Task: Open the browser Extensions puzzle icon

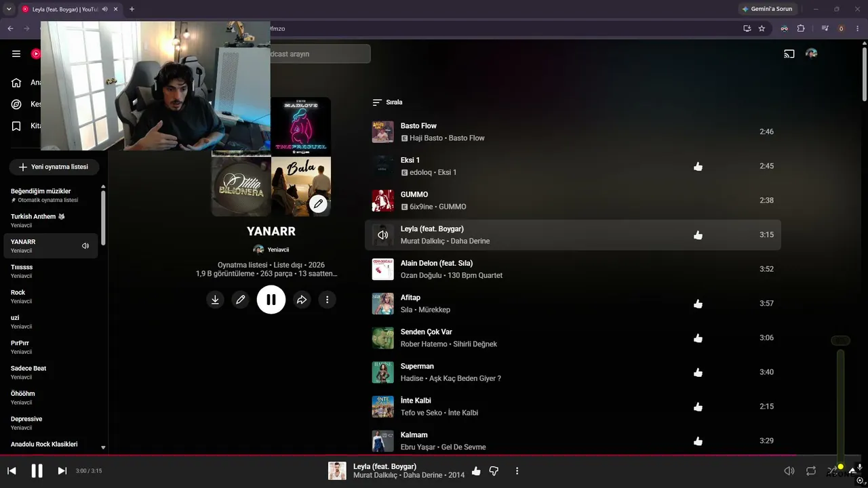Action: point(801,28)
